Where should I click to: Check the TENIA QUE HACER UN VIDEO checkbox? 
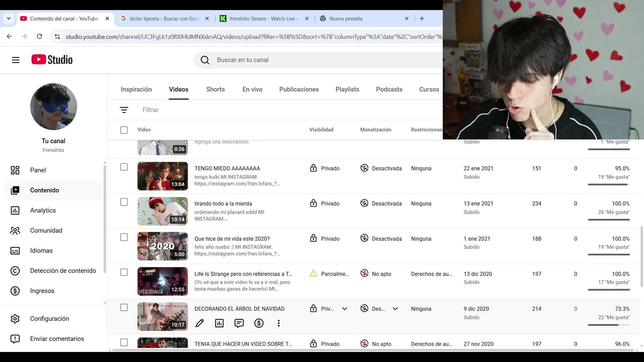(x=124, y=343)
